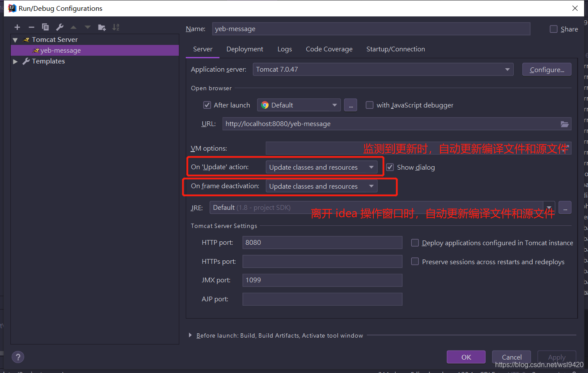Close the Run/Debug Configurations dialog
Screen dimensions: 588x373
click(575, 8)
